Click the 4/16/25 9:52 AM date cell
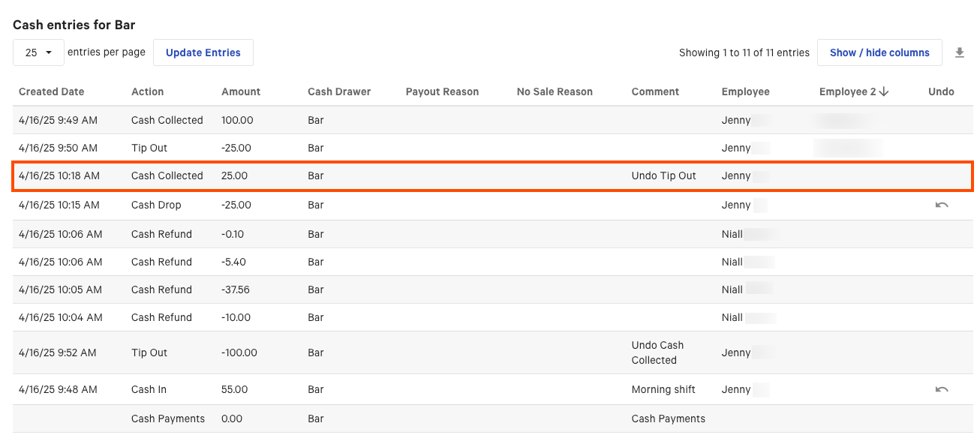Image resolution: width=980 pixels, height=444 pixels. (x=58, y=352)
